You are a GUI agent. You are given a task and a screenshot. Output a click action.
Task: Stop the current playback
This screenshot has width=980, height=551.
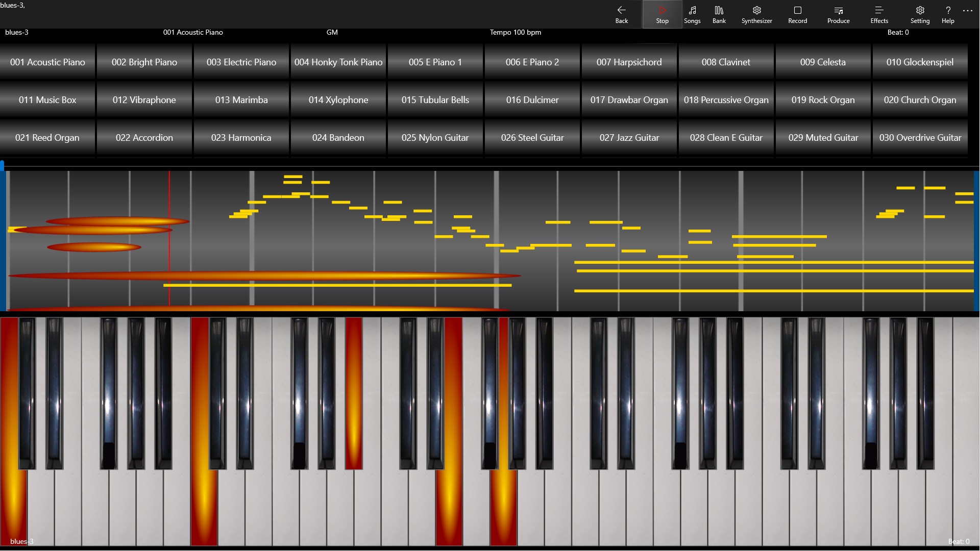[662, 14]
